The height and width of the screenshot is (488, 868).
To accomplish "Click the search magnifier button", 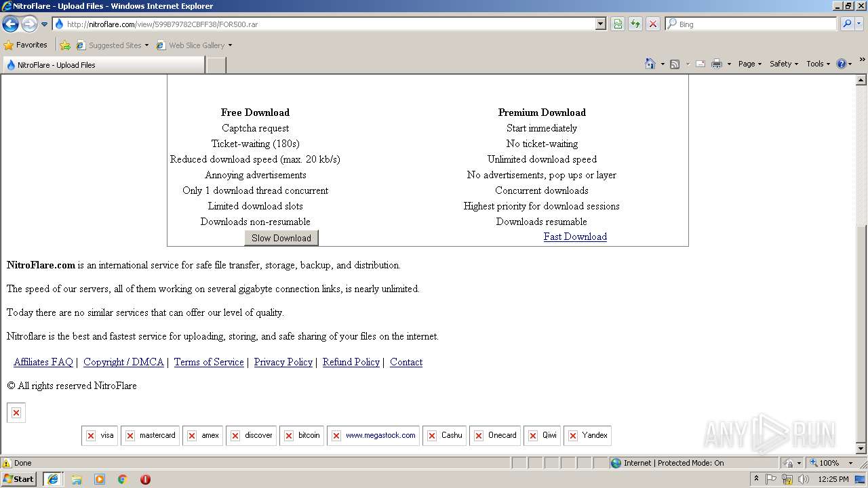I will tap(847, 24).
